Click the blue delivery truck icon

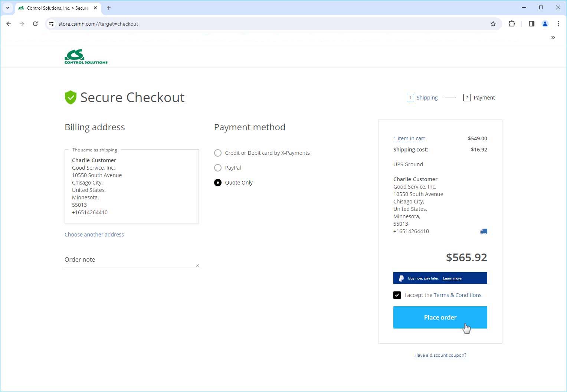click(x=483, y=231)
